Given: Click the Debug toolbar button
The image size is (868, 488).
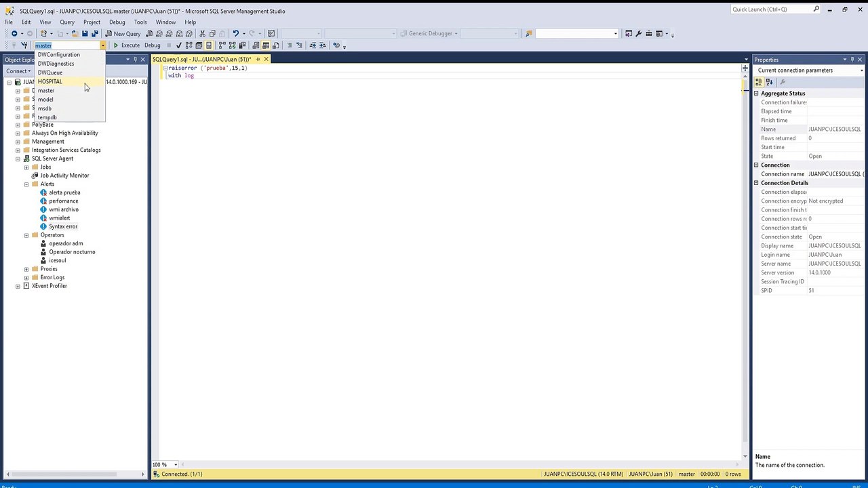Looking at the screenshot, I should tap(153, 45).
